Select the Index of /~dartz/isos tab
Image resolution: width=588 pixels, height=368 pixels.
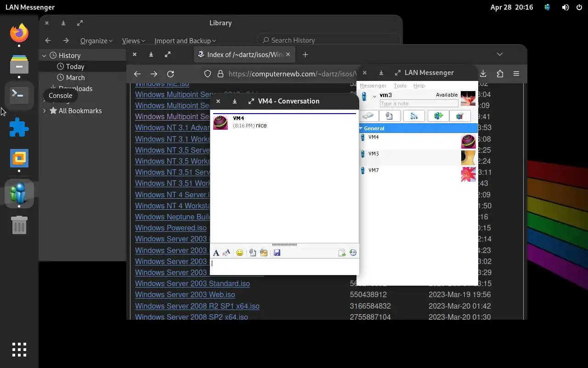244,54
